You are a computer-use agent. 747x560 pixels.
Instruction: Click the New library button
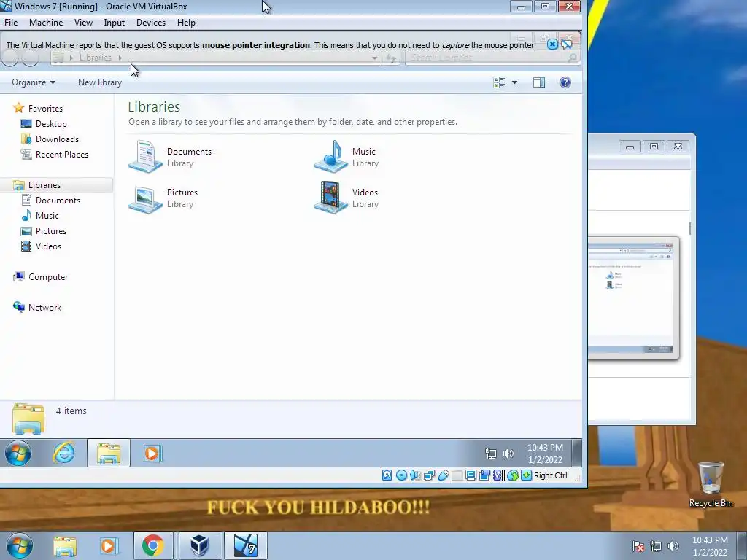click(x=100, y=82)
